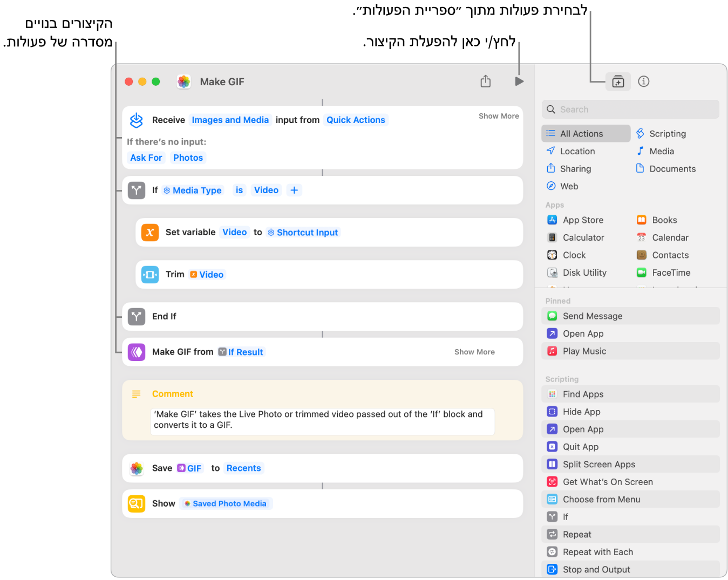Click the Trim action icon
The height and width of the screenshot is (580, 728).
[x=150, y=275]
